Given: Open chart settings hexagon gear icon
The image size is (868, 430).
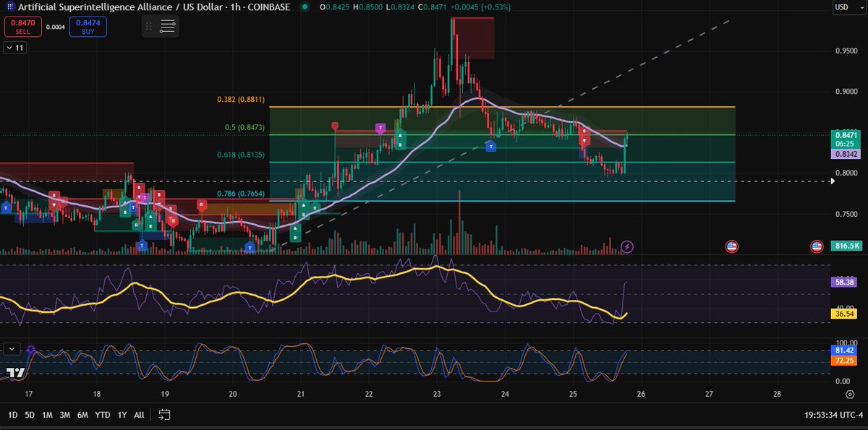Looking at the screenshot, I should tap(849, 395).
